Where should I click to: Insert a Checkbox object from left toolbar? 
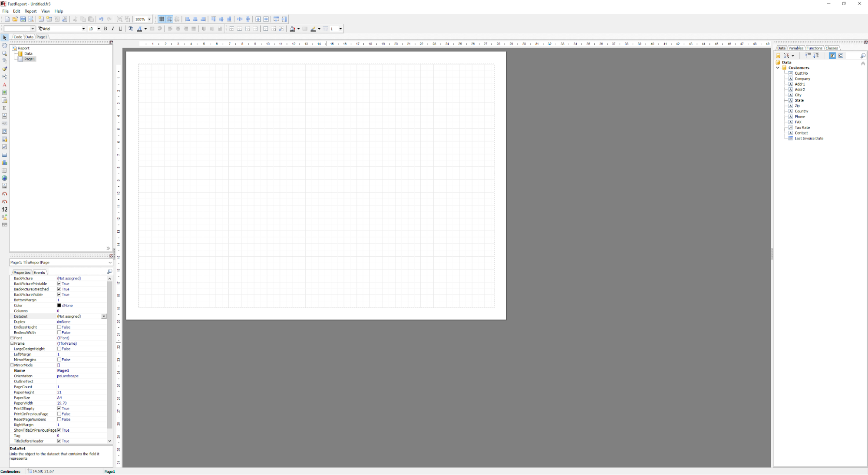coord(4,147)
